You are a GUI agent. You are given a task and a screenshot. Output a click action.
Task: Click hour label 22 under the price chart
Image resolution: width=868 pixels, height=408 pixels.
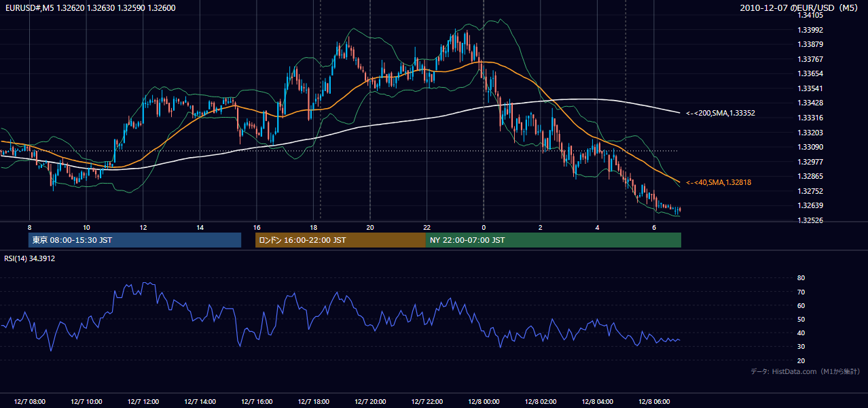[x=427, y=227]
